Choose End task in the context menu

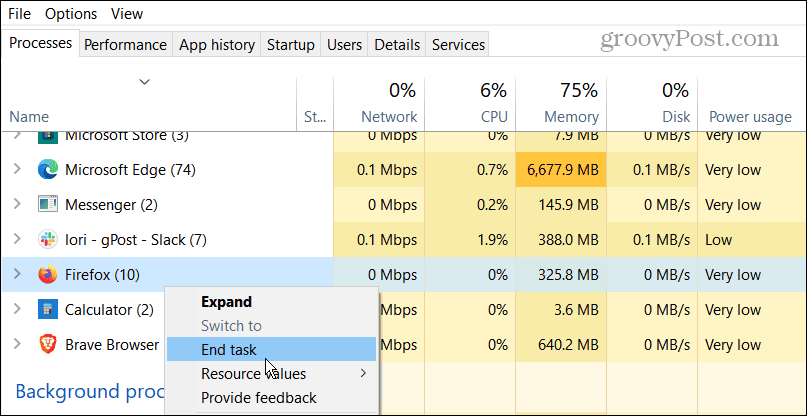[x=272, y=350]
